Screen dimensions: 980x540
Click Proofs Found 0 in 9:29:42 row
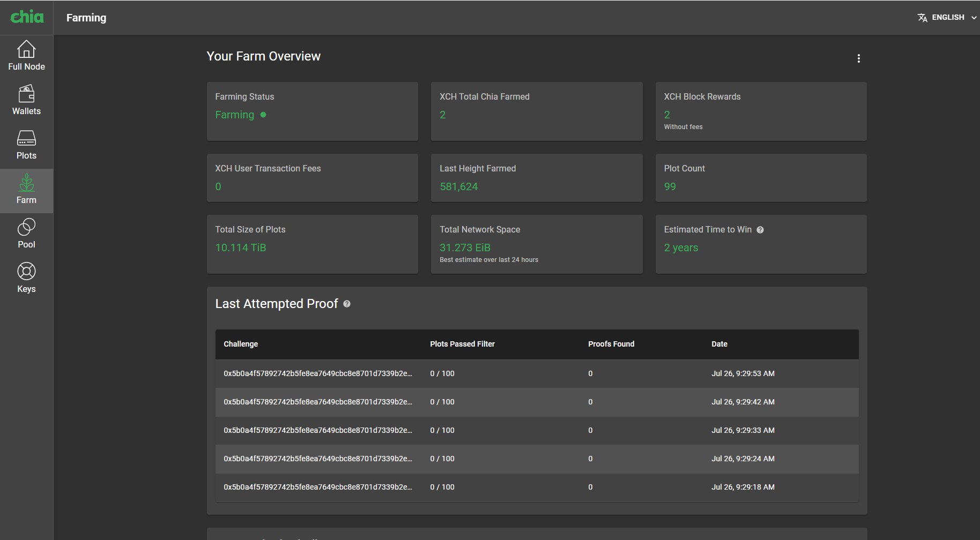tap(590, 402)
